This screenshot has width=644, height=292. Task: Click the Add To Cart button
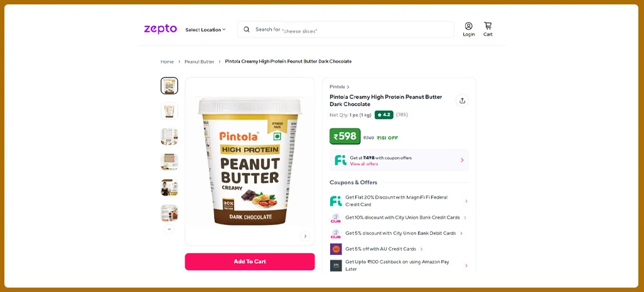(250, 262)
